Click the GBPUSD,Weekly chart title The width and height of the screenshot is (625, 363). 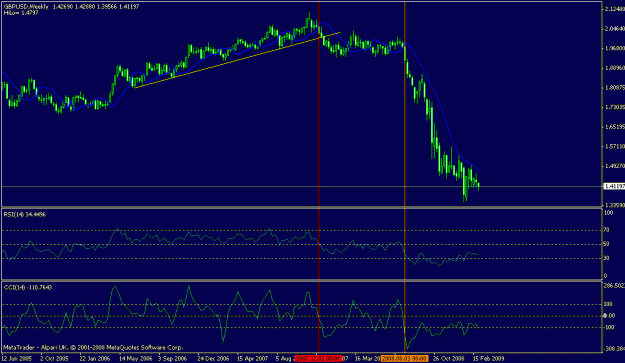pyautogui.click(x=26, y=7)
